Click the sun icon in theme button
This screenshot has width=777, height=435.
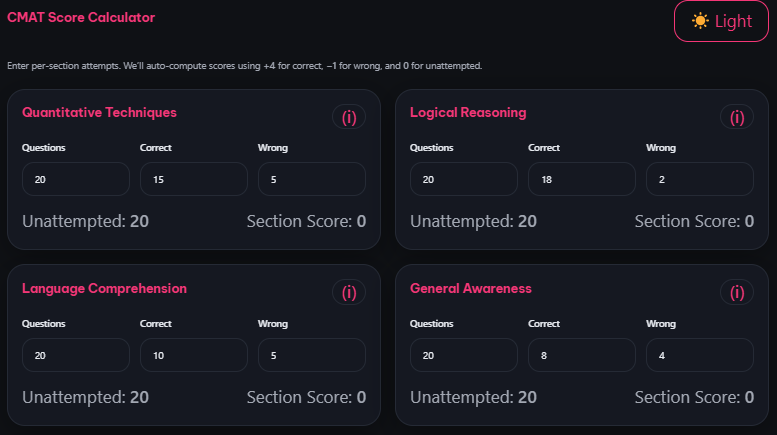(700, 21)
